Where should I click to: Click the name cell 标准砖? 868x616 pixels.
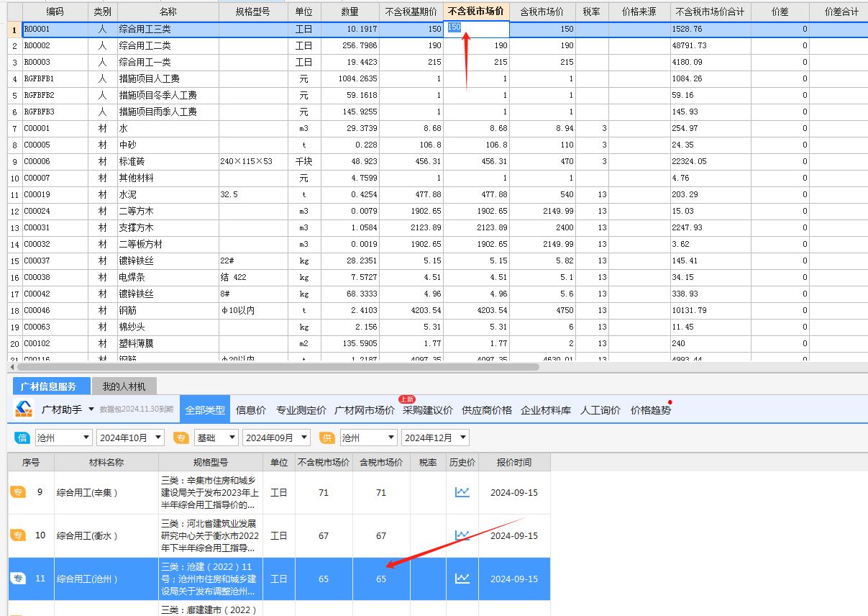(x=168, y=161)
